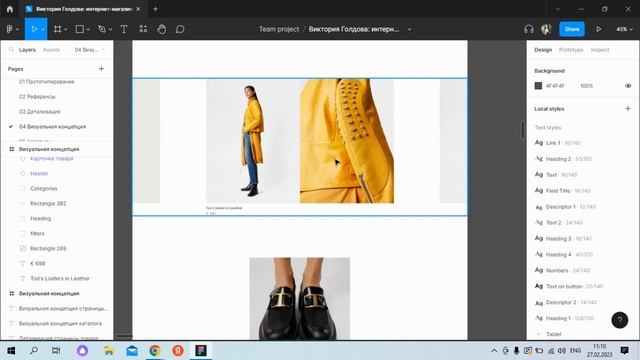Select the Categories layer

(44, 189)
